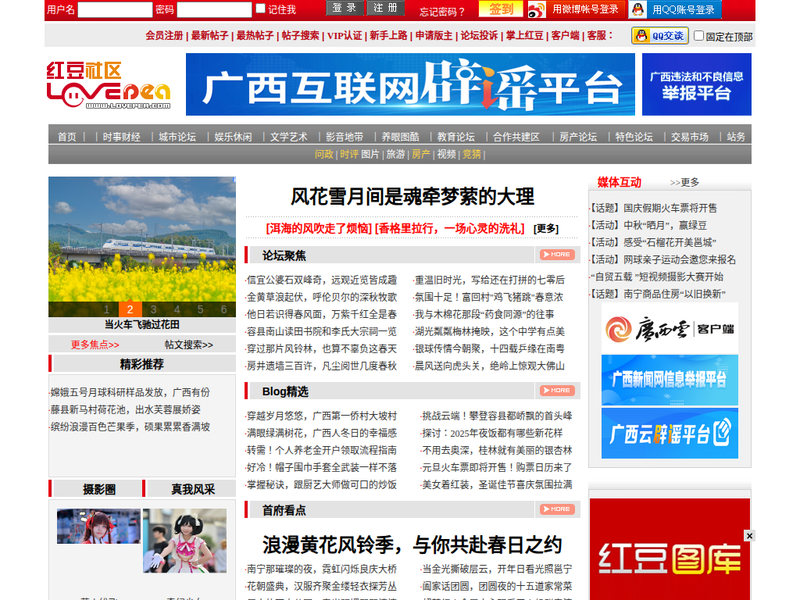
Task: Toggle the 固定在顶部 checkbox
Action: tap(699, 37)
